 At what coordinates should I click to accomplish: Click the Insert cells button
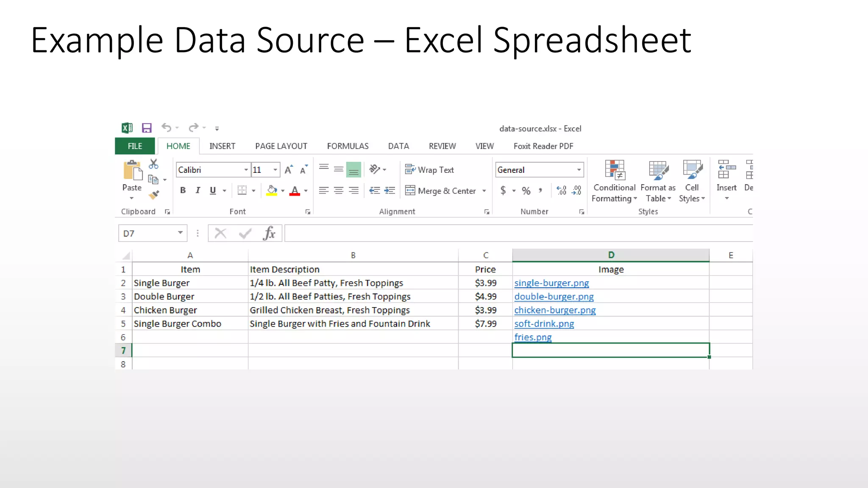click(726, 180)
